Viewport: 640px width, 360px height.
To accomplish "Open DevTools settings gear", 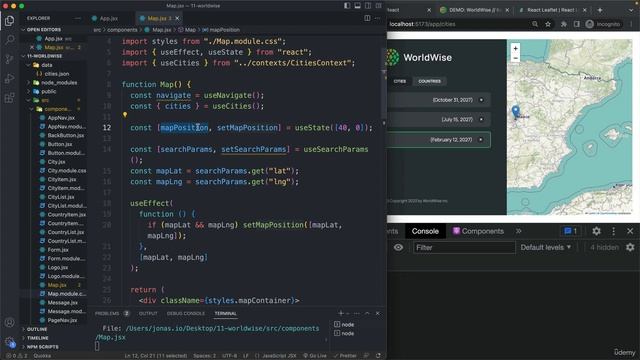I will (x=596, y=231).
